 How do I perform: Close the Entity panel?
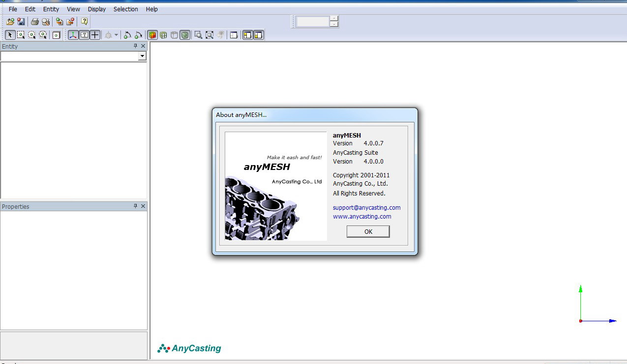(143, 46)
